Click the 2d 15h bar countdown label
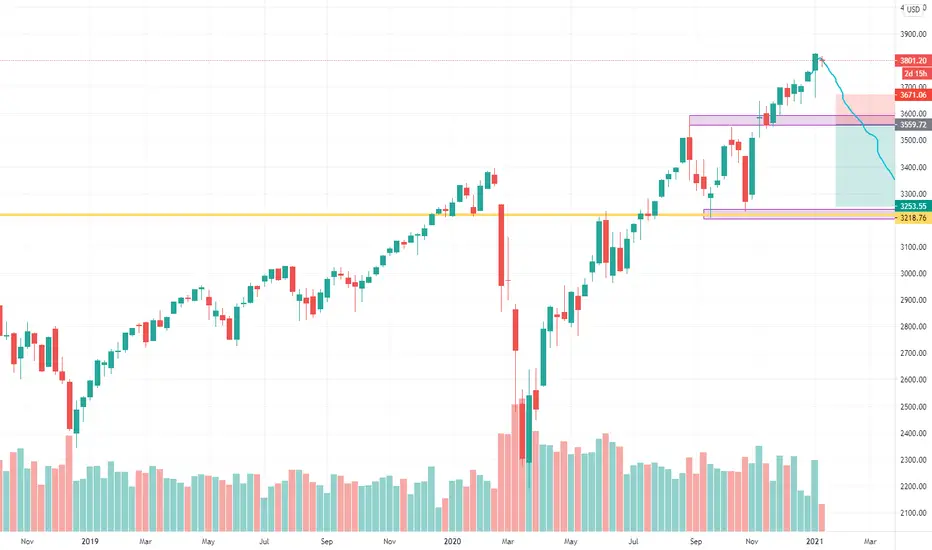932x550 pixels. [915, 74]
